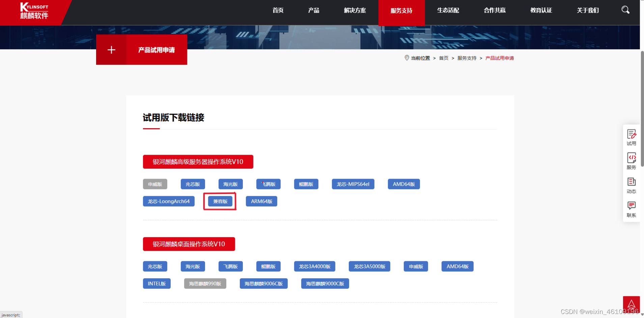The width and height of the screenshot is (644, 318).
Task: Click the Kylinsoft logo
Action: 34,11
